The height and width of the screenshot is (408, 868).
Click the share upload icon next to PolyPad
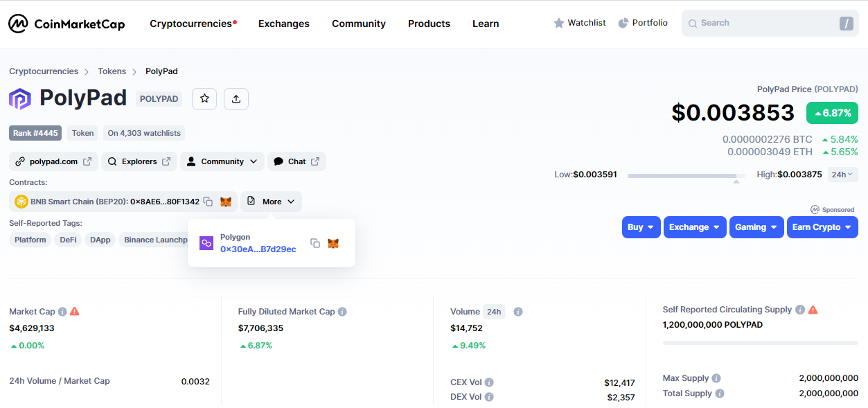point(236,99)
